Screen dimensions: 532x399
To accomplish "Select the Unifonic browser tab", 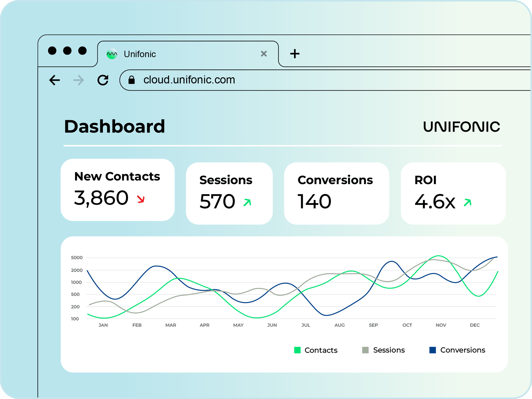I will pos(188,54).
